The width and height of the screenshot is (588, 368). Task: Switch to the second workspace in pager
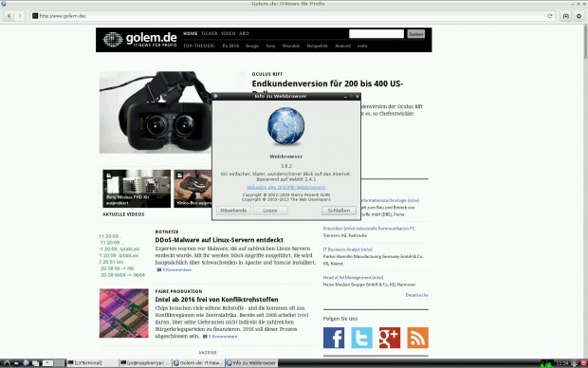coord(59,362)
